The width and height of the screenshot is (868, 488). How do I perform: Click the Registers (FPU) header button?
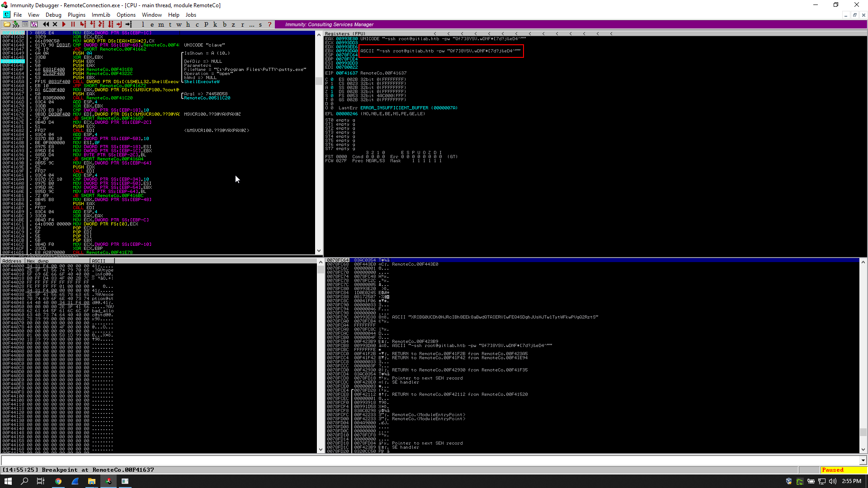(345, 33)
